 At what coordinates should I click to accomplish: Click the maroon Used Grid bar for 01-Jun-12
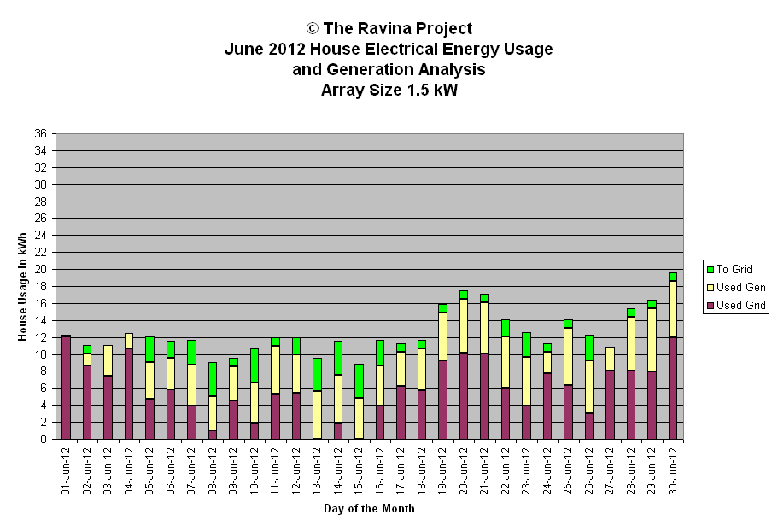click(66, 388)
